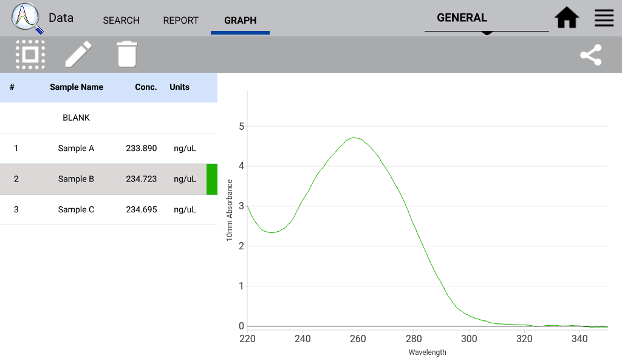The width and height of the screenshot is (622, 364).
Task: Switch to the REPORT tab
Action: [180, 21]
